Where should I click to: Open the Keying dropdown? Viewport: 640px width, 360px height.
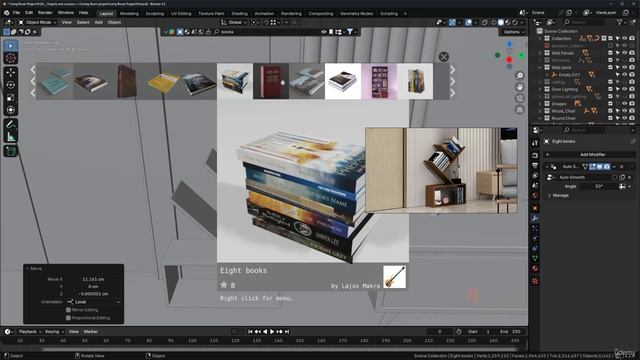(x=54, y=332)
